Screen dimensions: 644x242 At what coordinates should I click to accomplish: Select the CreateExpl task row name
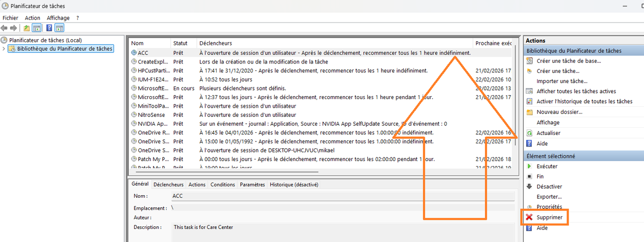click(154, 61)
